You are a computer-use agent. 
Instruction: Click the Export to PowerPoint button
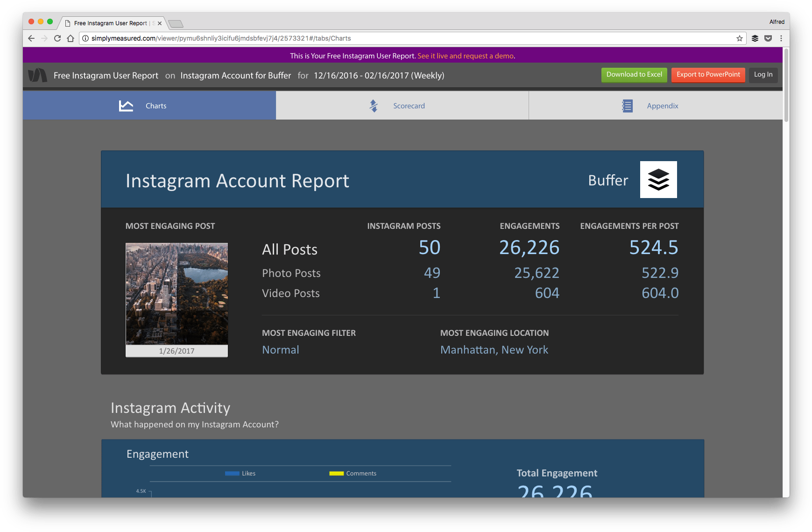[x=708, y=75]
